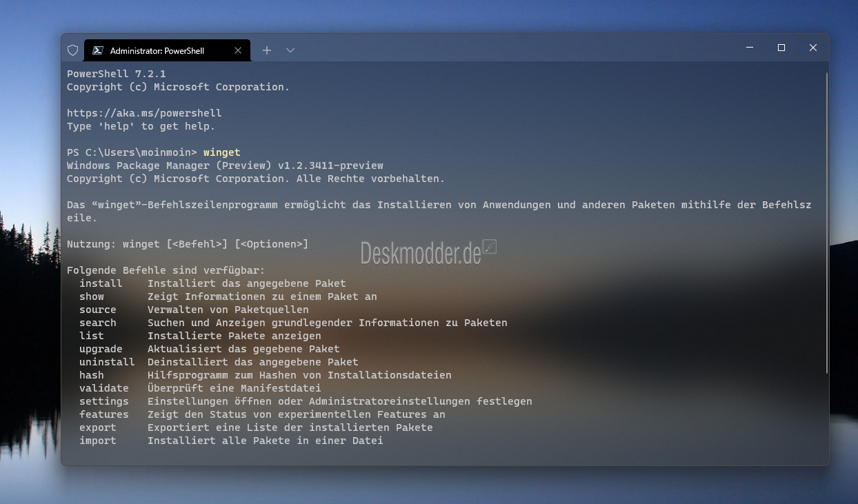Open a new tab with the plus button
This screenshot has height=504, width=858.
coord(267,50)
